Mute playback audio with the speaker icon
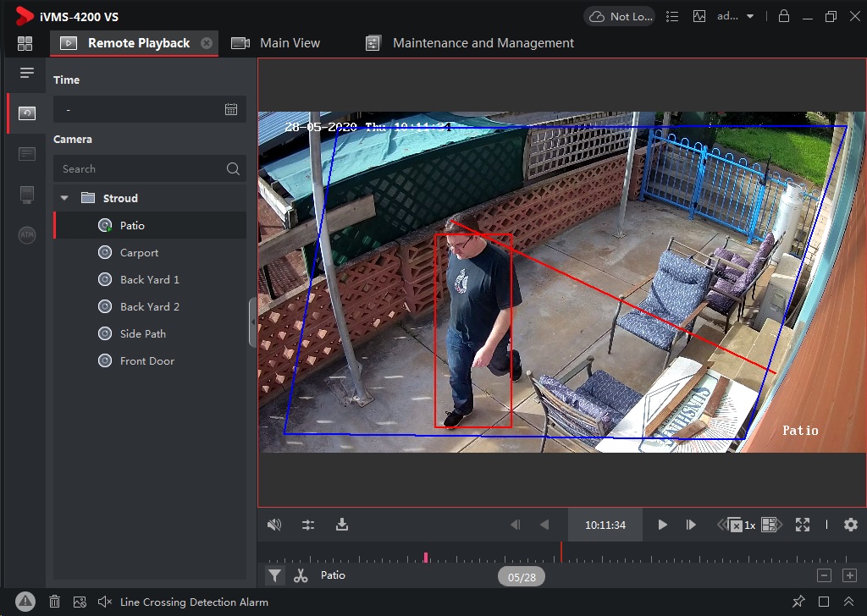Image resolution: width=867 pixels, height=616 pixels. [273, 525]
